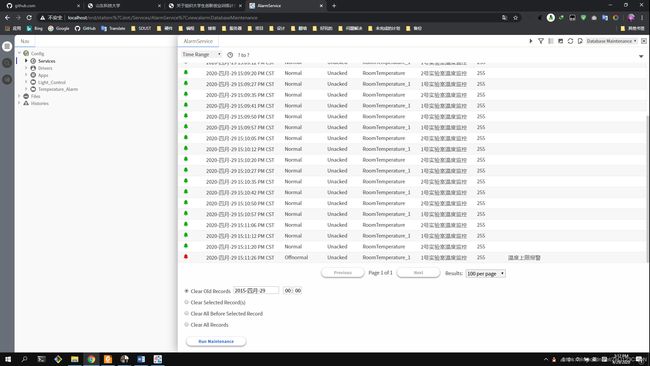The image size is (650, 366).
Task: Click the down arrow below the AlarmService toolbar
Action: click(641, 56)
